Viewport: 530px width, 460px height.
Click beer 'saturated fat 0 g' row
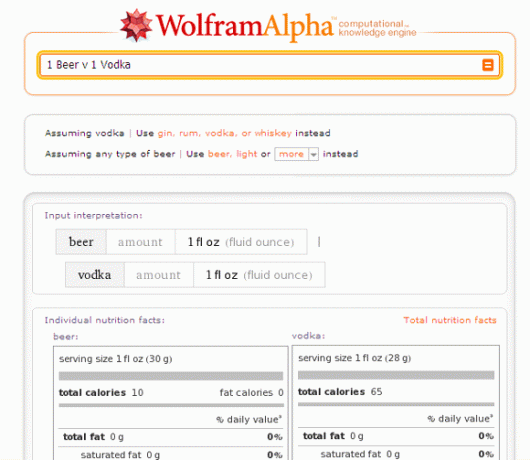(171, 455)
